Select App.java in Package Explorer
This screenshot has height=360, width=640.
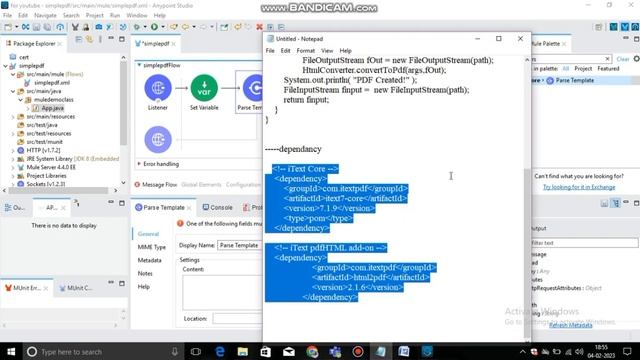coord(52,108)
